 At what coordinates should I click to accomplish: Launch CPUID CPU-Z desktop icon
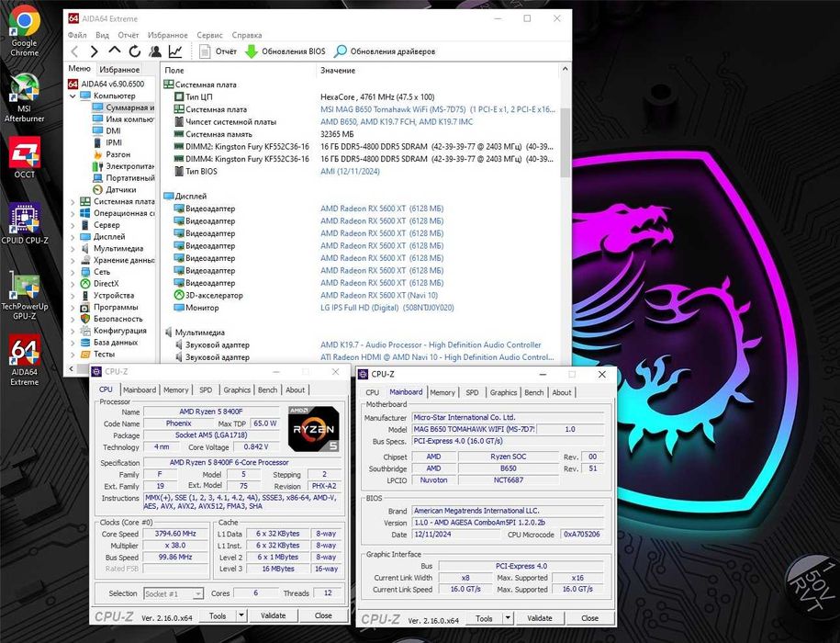click(25, 224)
